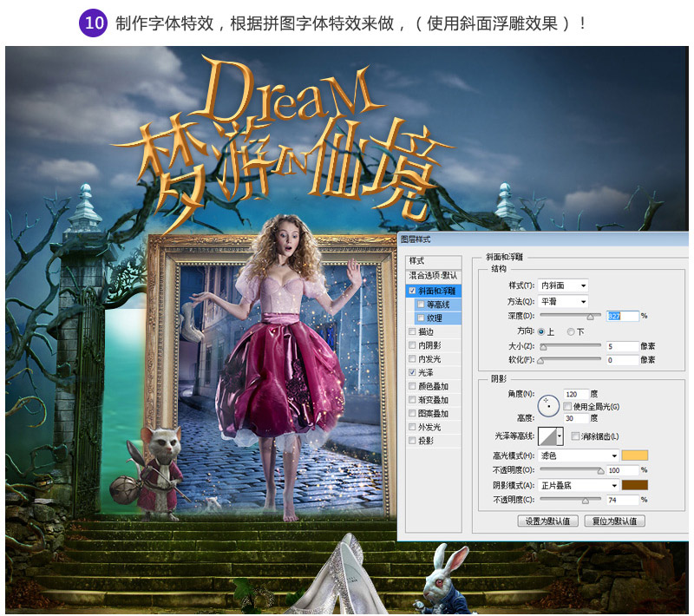Select 混合选项:默认 in the styles list

tap(434, 276)
